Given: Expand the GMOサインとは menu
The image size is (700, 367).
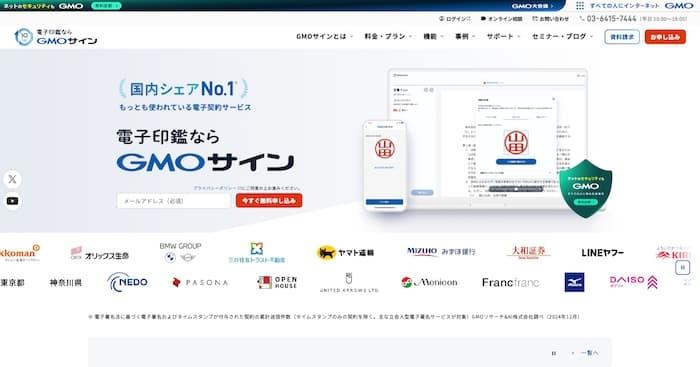Looking at the screenshot, I should [325, 37].
